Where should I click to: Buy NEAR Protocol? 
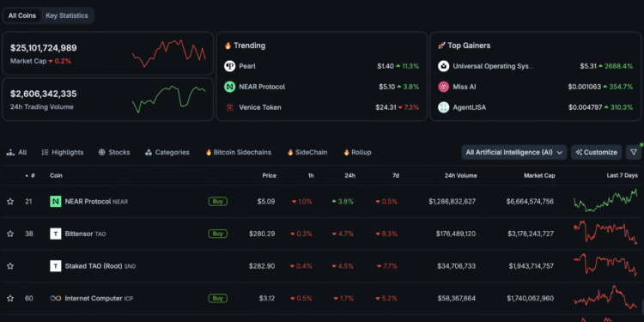click(x=218, y=202)
